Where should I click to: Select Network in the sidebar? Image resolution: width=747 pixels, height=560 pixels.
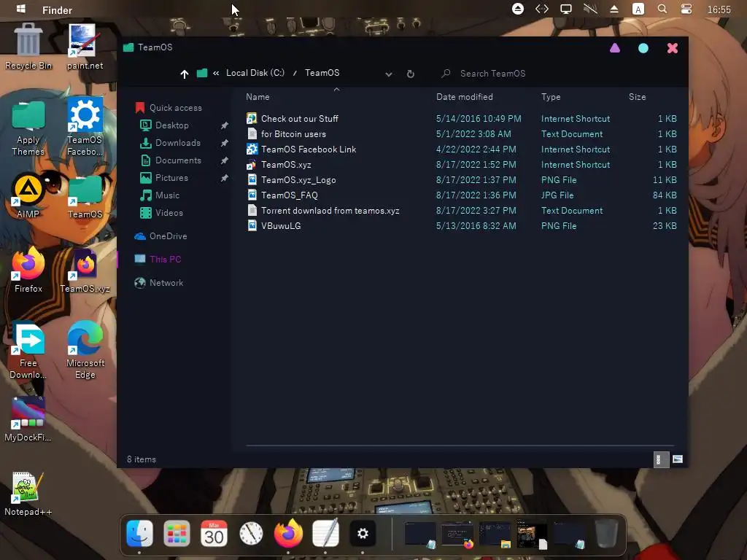click(158, 283)
